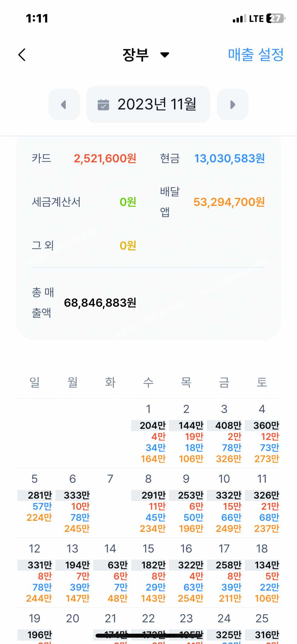The image size is (297, 644).
Task: Go to next month arrow
Action: tap(232, 105)
